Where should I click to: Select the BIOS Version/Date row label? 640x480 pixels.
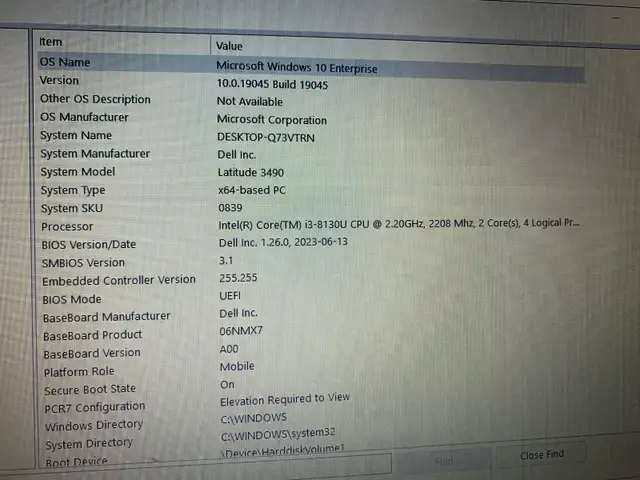click(x=89, y=244)
